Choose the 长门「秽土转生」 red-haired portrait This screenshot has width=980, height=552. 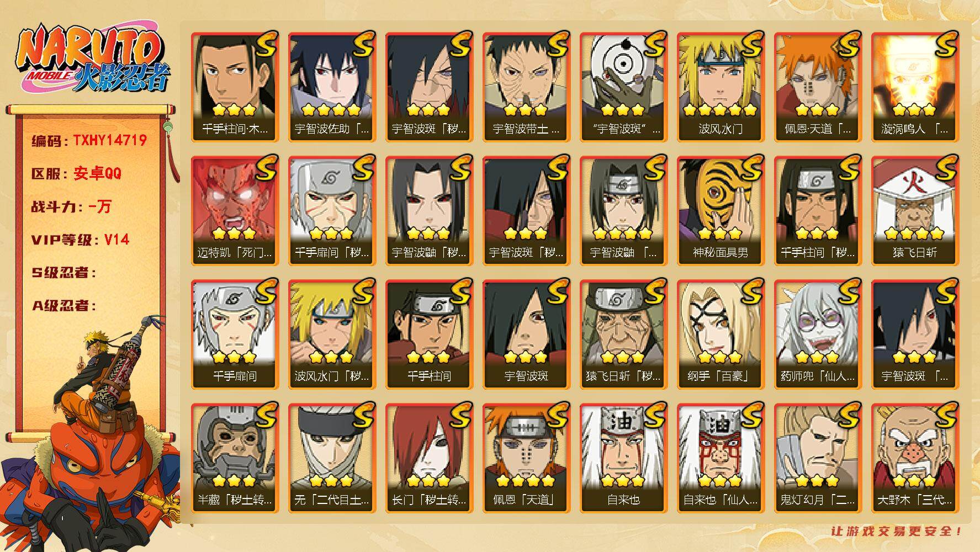[429, 458]
